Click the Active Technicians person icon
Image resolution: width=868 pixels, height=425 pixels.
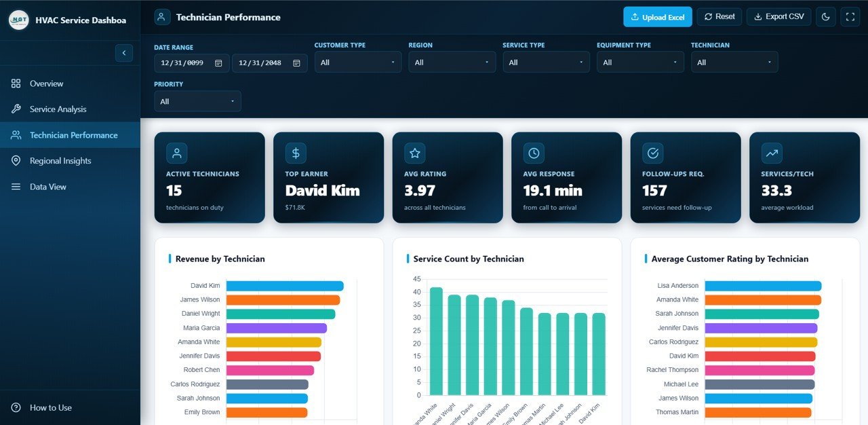click(176, 153)
